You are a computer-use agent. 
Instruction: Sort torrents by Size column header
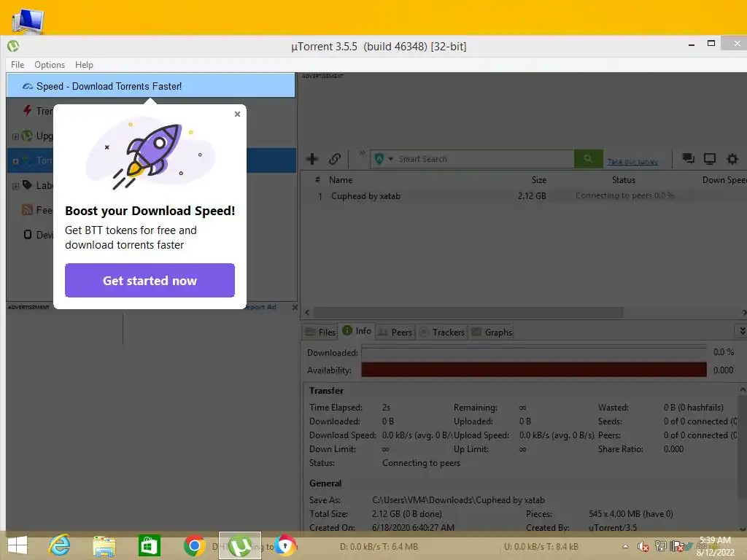pyautogui.click(x=539, y=180)
